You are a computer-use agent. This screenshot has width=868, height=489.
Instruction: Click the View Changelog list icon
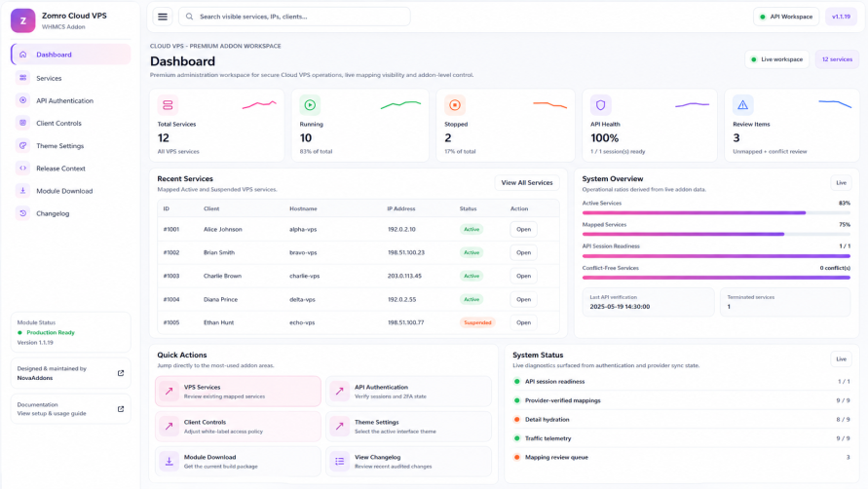point(339,461)
